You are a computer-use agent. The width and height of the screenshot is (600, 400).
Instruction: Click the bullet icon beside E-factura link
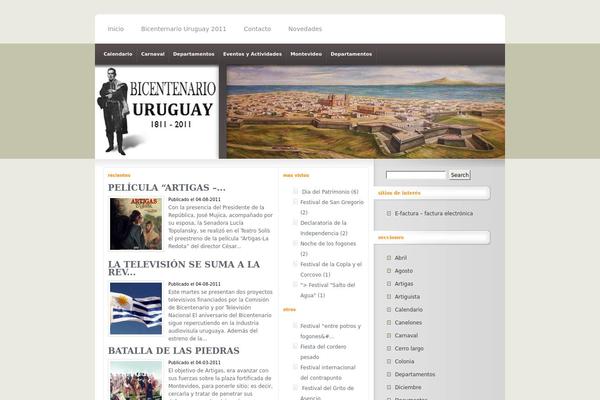click(x=389, y=214)
